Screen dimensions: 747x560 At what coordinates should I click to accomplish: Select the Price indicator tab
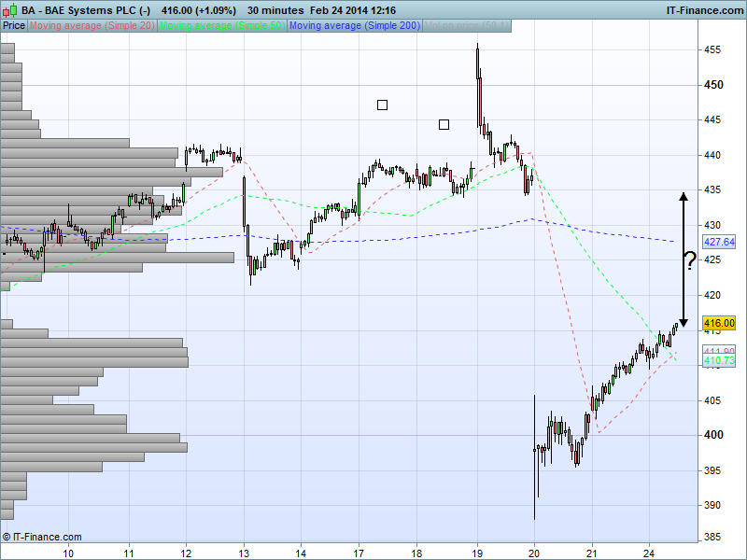pos(14,25)
